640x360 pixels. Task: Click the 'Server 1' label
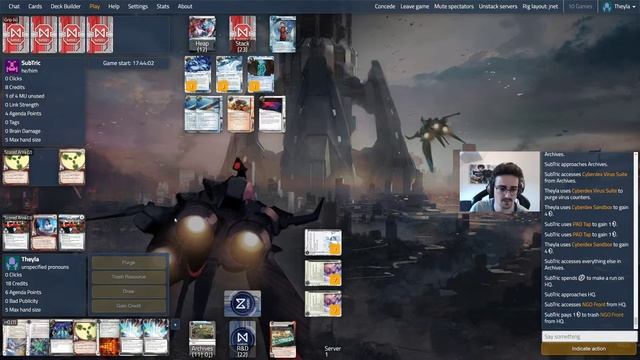(x=332, y=351)
